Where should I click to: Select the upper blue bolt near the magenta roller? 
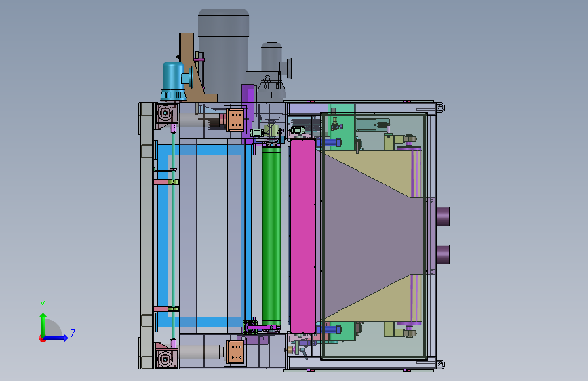(x=329, y=142)
